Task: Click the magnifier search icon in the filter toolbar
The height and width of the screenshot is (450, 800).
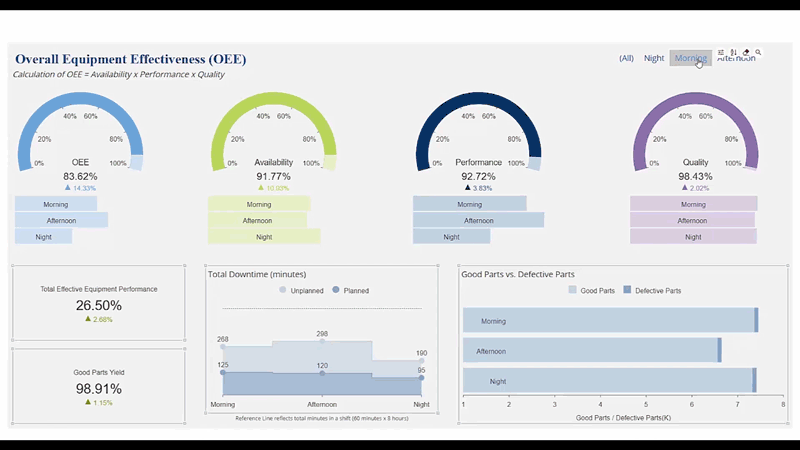Action: coord(758,52)
